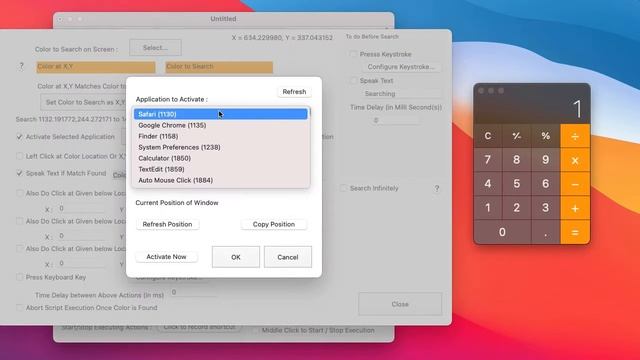Click the question mark beside Search Infinitely

click(437, 188)
